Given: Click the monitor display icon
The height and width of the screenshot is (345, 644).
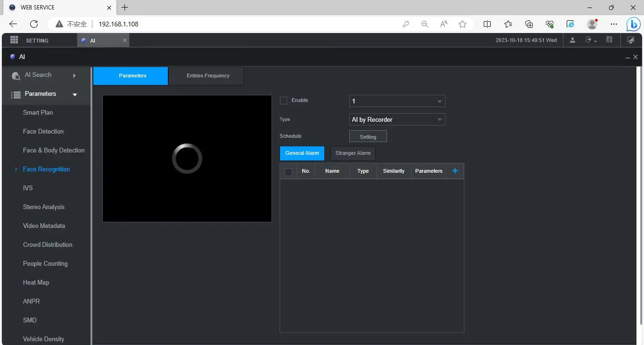Looking at the screenshot, I should pos(631,40).
